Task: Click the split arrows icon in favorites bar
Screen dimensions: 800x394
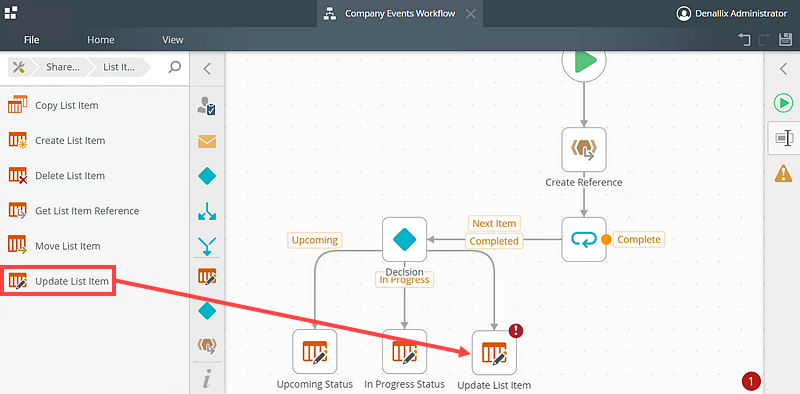Action: pos(207,211)
